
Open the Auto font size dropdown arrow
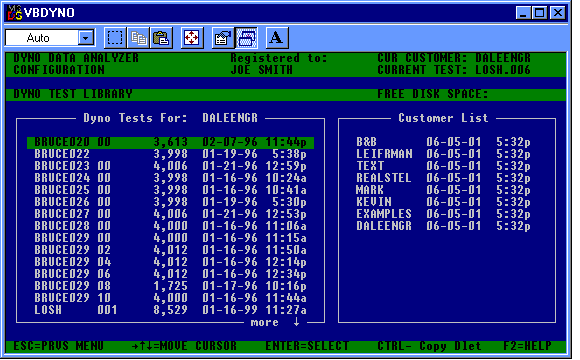(86, 38)
